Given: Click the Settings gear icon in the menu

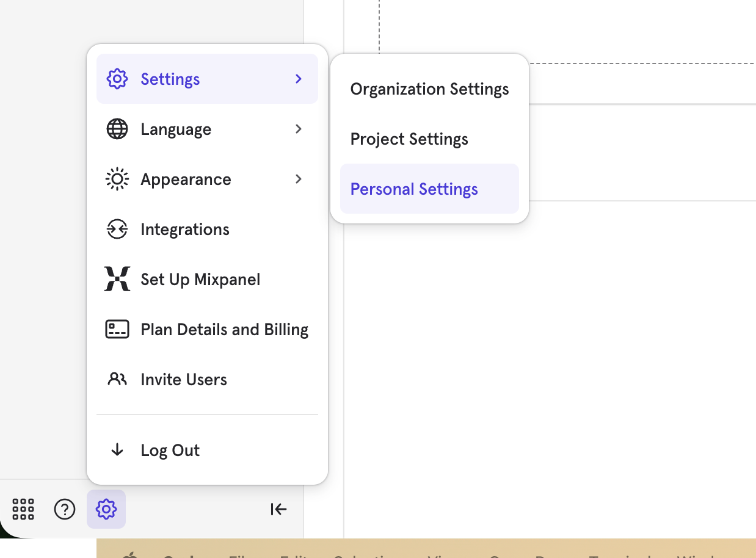Looking at the screenshot, I should (117, 79).
